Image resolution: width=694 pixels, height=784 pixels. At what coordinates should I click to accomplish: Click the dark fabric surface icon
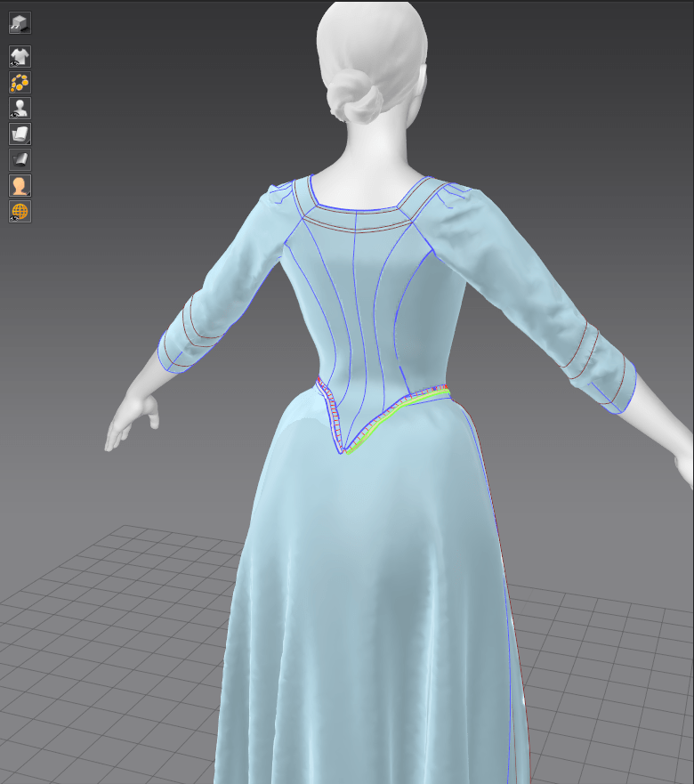pos(20,160)
